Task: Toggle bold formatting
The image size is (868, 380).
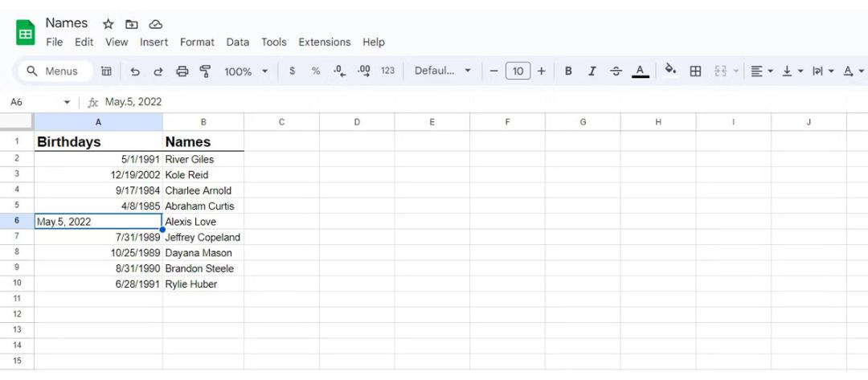Action: (568, 71)
